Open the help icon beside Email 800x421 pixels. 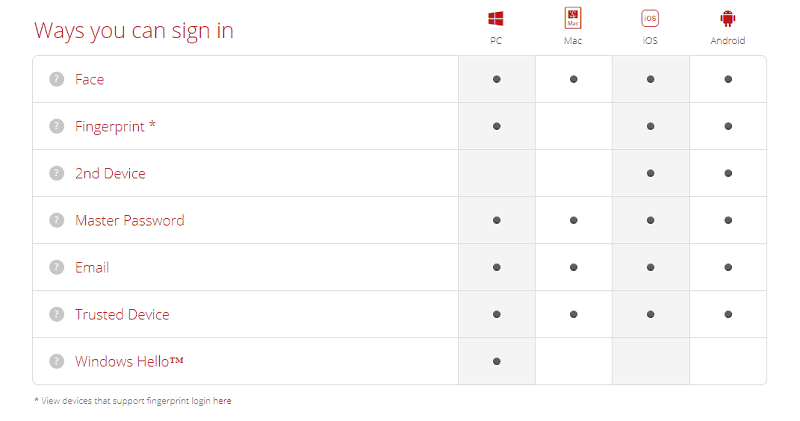[57, 267]
